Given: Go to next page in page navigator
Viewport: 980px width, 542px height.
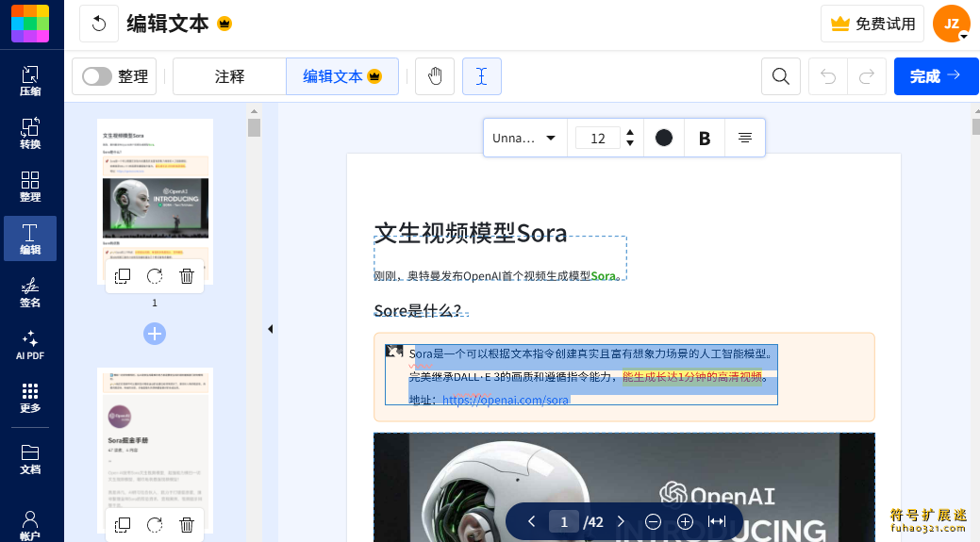Looking at the screenshot, I should (x=621, y=521).
